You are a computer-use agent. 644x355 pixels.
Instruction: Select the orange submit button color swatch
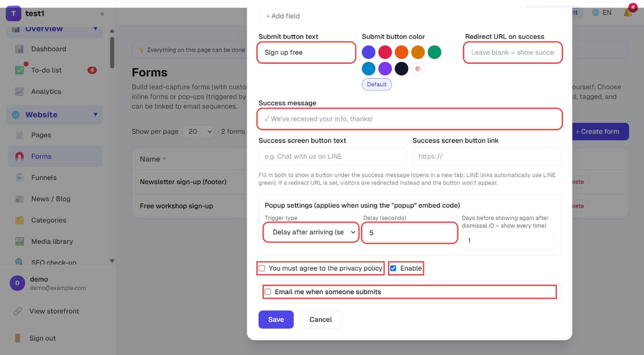click(x=401, y=52)
